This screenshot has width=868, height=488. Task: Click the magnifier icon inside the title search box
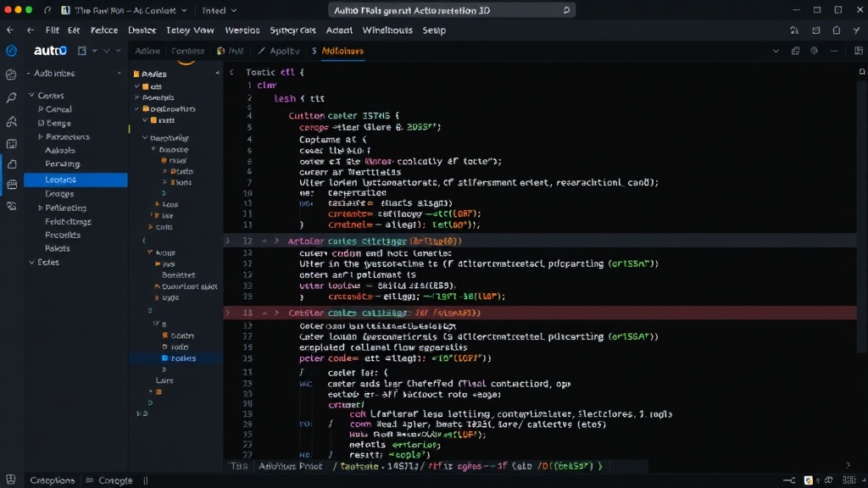(x=566, y=10)
